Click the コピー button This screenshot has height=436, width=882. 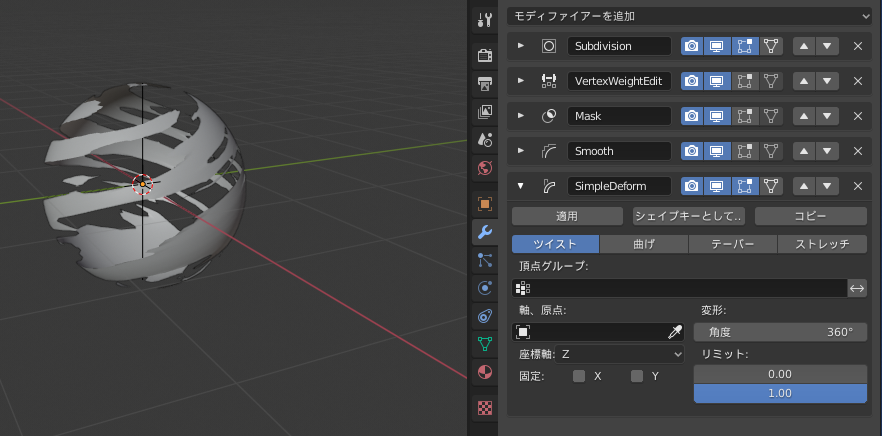tap(811, 216)
